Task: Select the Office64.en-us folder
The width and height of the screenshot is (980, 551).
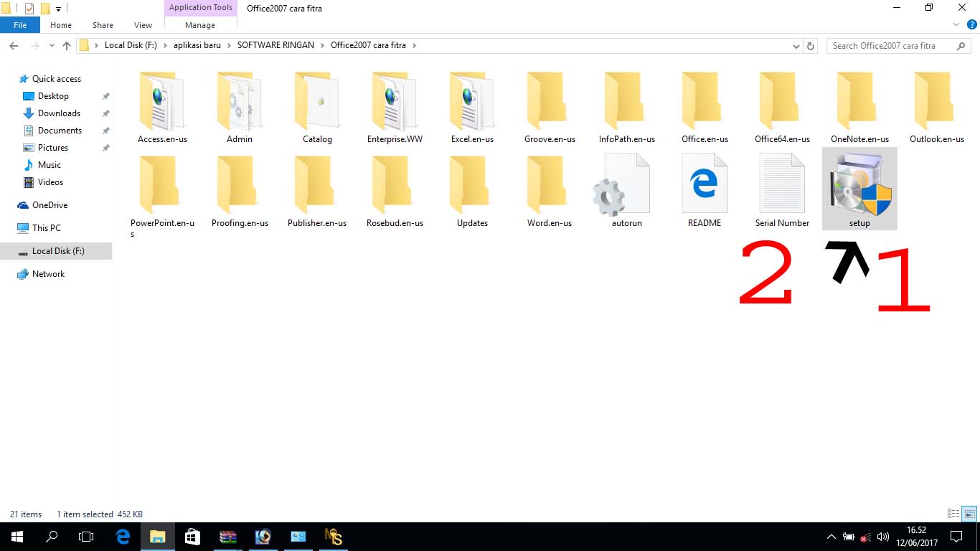Action: point(782,108)
